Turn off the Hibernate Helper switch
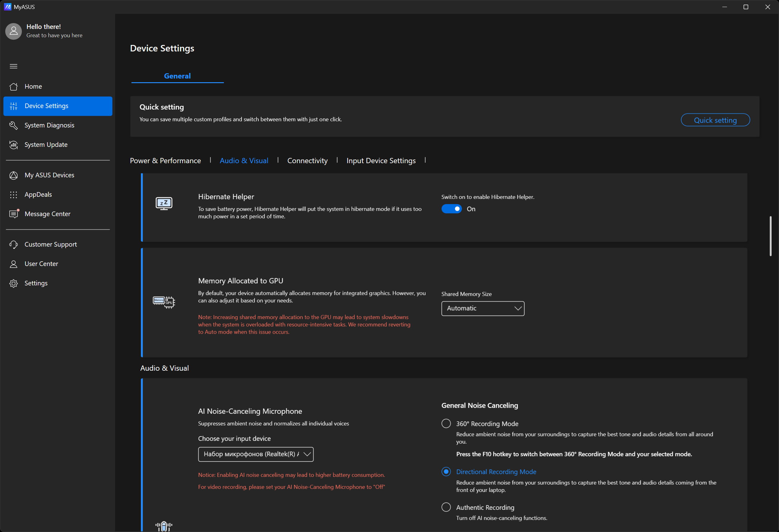The height and width of the screenshot is (532, 779). [451, 209]
